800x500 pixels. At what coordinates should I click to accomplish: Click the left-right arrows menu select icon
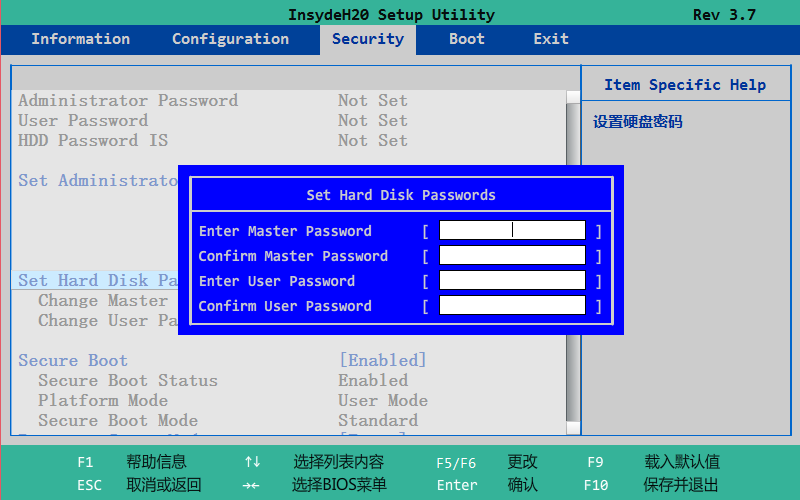(x=252, y=485)
